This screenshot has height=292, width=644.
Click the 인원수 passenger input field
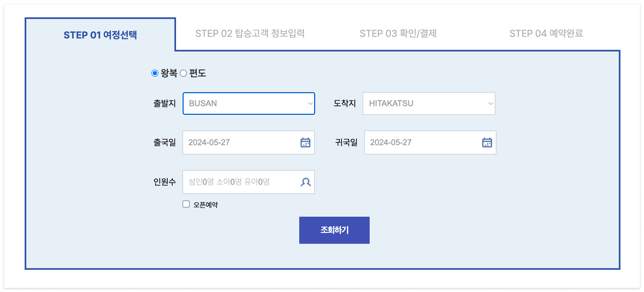238,182
